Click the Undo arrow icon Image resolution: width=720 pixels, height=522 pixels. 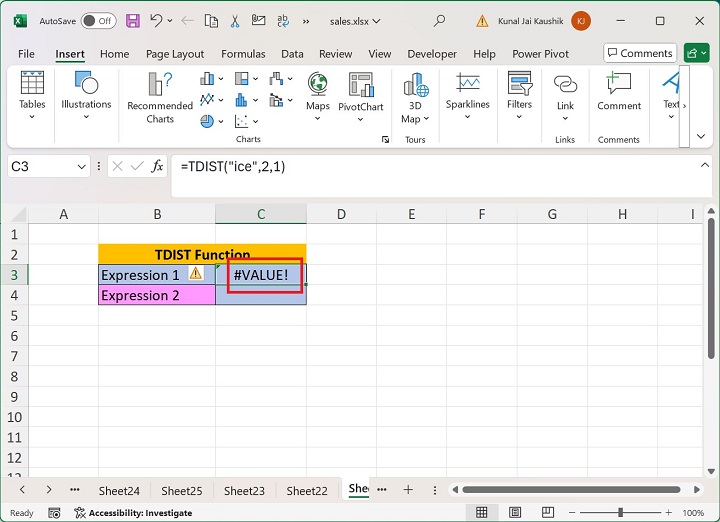pos(156,20)
